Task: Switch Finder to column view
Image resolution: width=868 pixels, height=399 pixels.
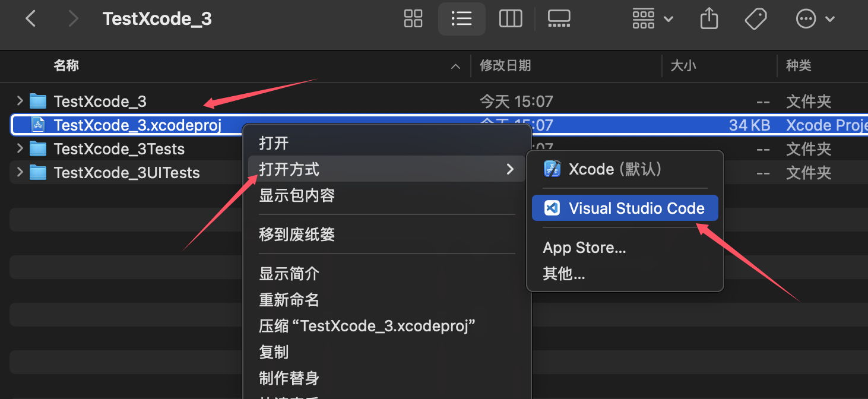Action: click(x=511, y=19)
